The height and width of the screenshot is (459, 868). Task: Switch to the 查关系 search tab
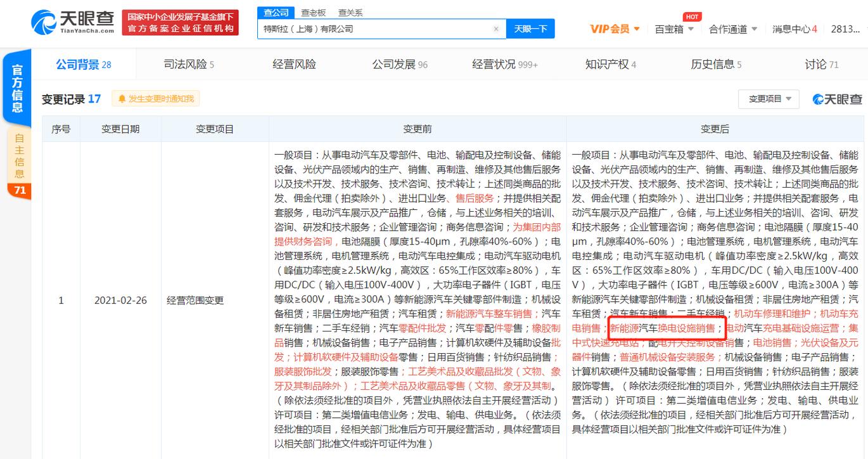click(350, 12)
